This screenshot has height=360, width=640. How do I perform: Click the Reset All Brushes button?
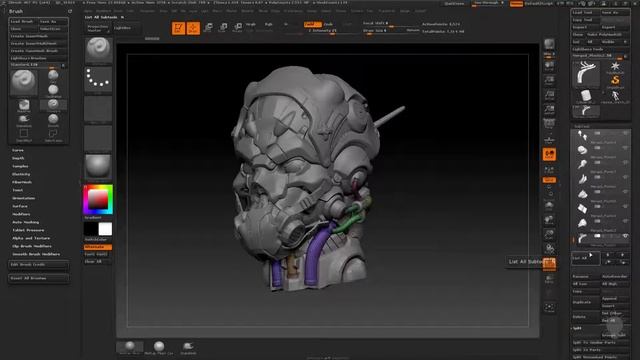(39, 278)
